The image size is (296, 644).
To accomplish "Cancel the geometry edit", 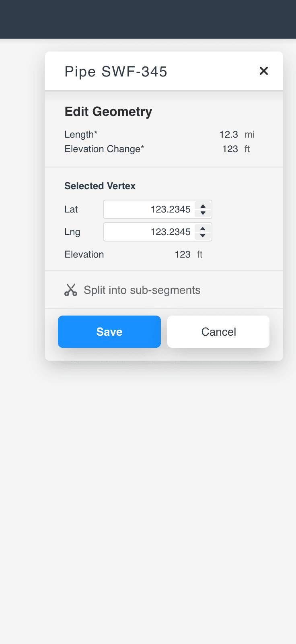I will pyautogui.click(x=218, y=332).
